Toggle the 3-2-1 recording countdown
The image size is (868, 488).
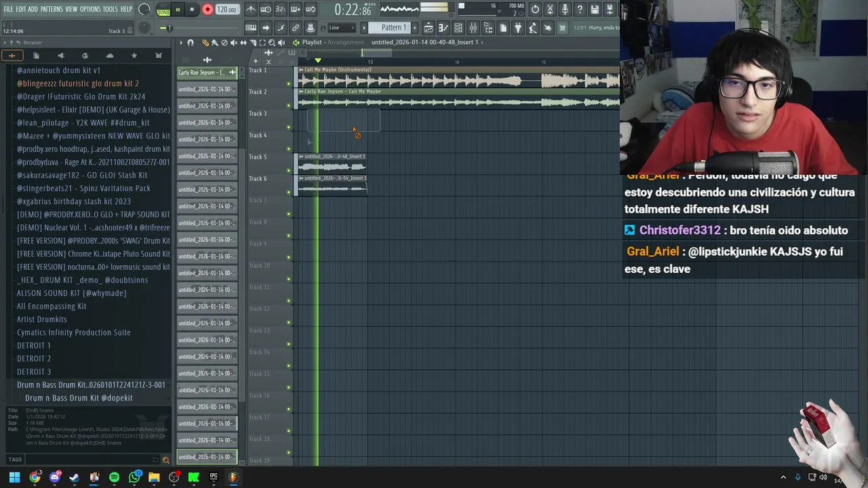tap(281, 9)
